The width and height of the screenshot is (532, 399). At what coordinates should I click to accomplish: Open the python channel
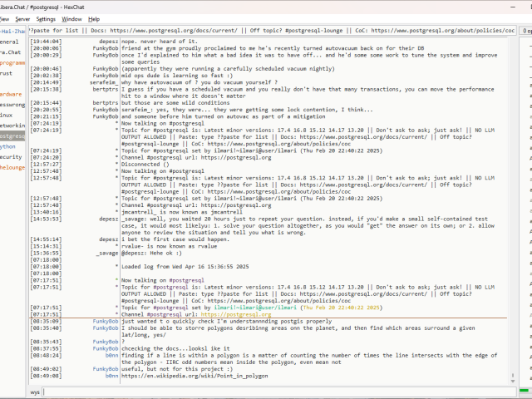click(8, 146)
